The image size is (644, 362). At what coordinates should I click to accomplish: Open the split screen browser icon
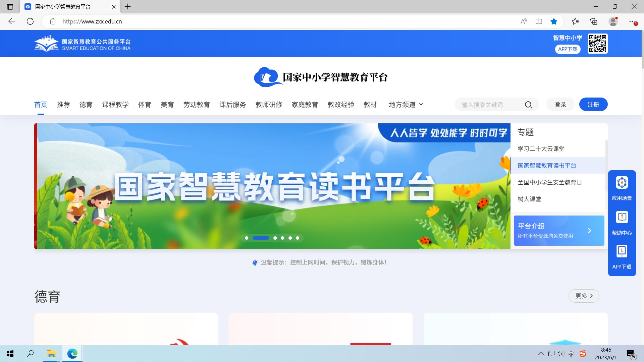pos(539,21)
